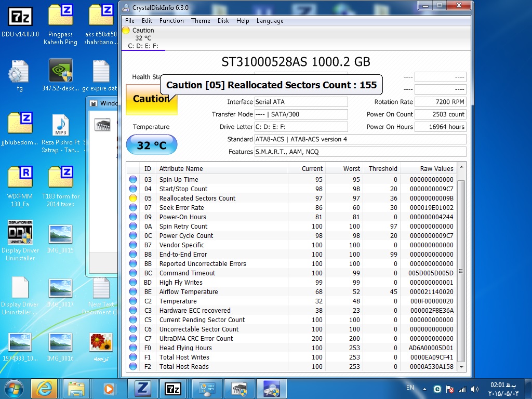Click the Attribute Name column header
Viewport: 532px width, 399px height.
coord(222,169)
